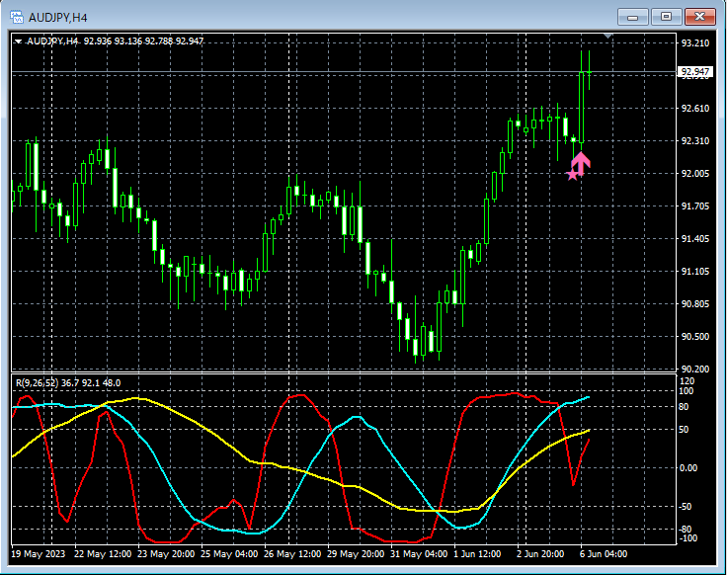Viewport: 728px width, 575px height.
Task: Click the time label 29 May 20:00
Action: click(x=356, y=554)
